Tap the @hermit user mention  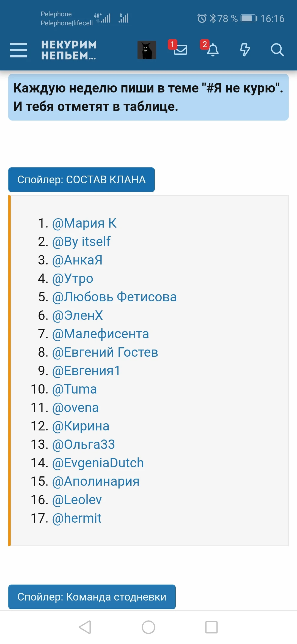[x=77, y=518]
